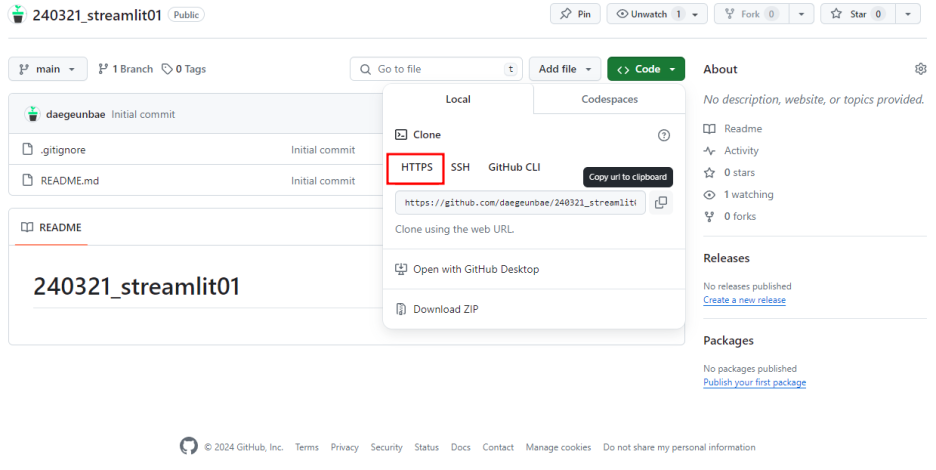Open clone help question mark icon
This screenshot has width=936, height=470.
tap(664, 135)
